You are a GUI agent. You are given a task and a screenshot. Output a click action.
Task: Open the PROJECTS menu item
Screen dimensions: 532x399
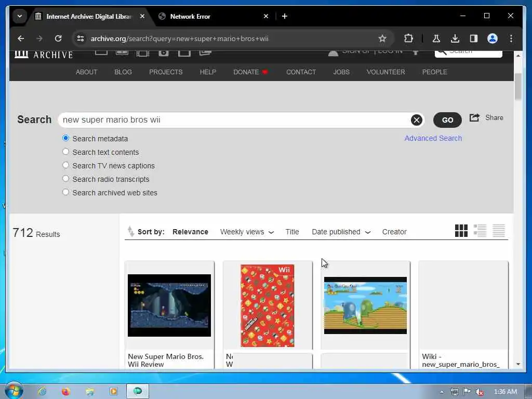pos(166,72)
